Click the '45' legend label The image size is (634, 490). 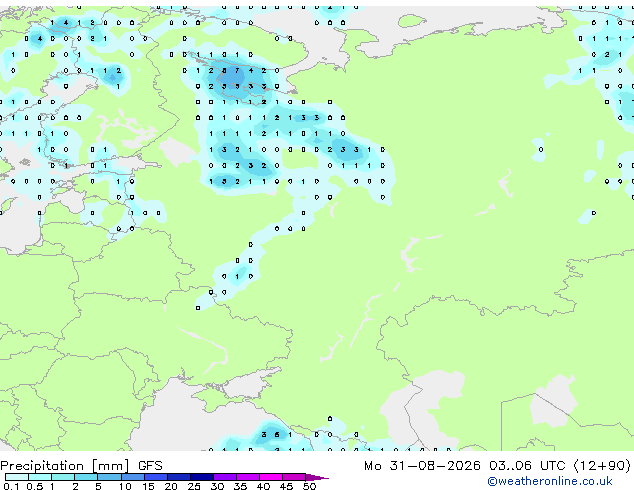point(286,486)
